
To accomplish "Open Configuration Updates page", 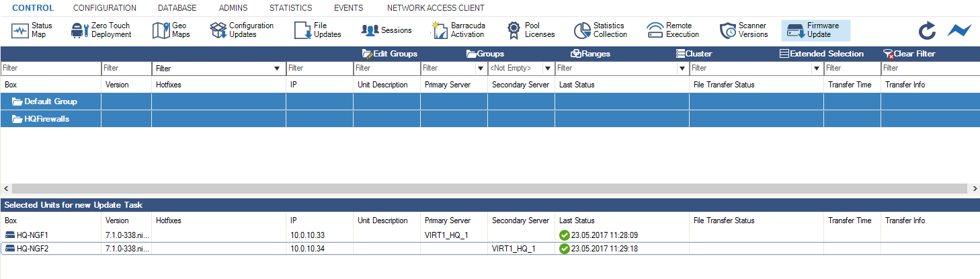I will (242, 30).
